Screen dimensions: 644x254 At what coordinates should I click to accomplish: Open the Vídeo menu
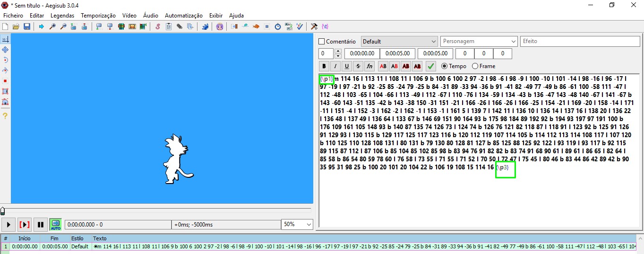[129, 16]
